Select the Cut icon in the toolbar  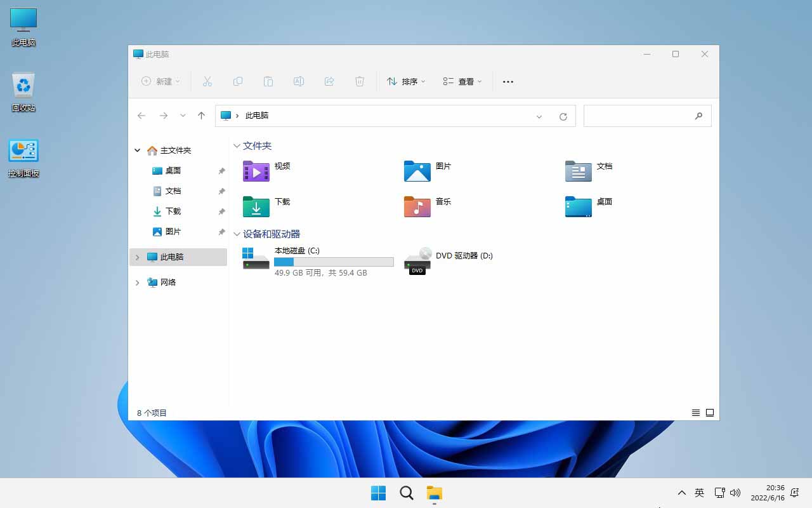207,81
